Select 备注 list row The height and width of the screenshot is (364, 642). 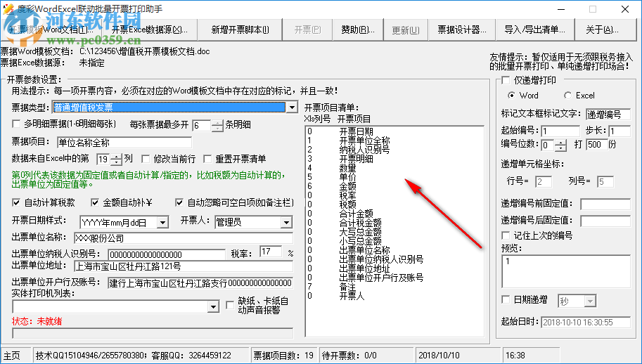(347, 287)
